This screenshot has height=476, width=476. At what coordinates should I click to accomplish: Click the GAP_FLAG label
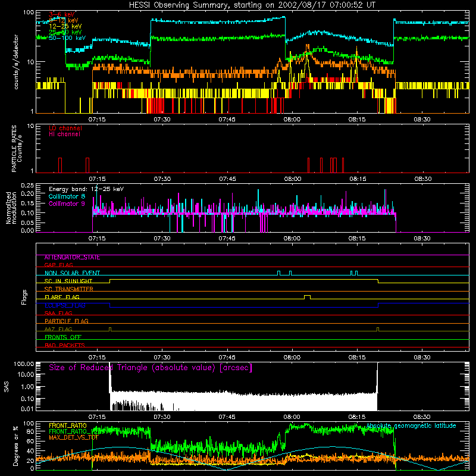(58, 265)
